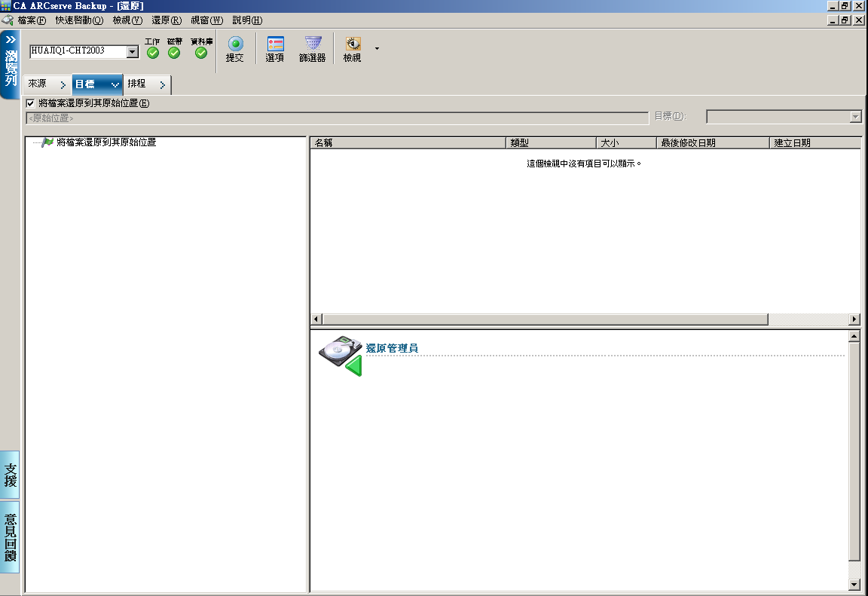Click the 工作 job status green check icon
868x596 pixels.
pyautogui.click(x=153, y=53)
